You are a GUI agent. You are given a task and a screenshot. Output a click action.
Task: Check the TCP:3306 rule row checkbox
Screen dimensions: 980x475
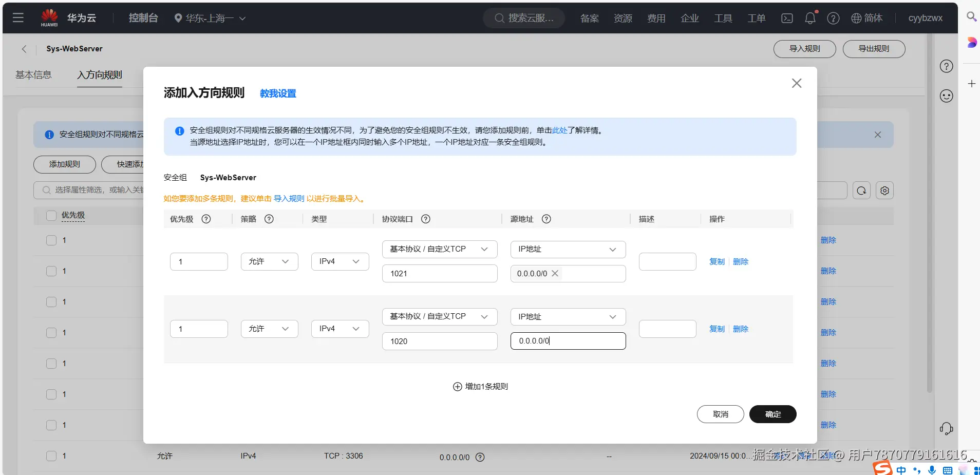tap(51, 456)
